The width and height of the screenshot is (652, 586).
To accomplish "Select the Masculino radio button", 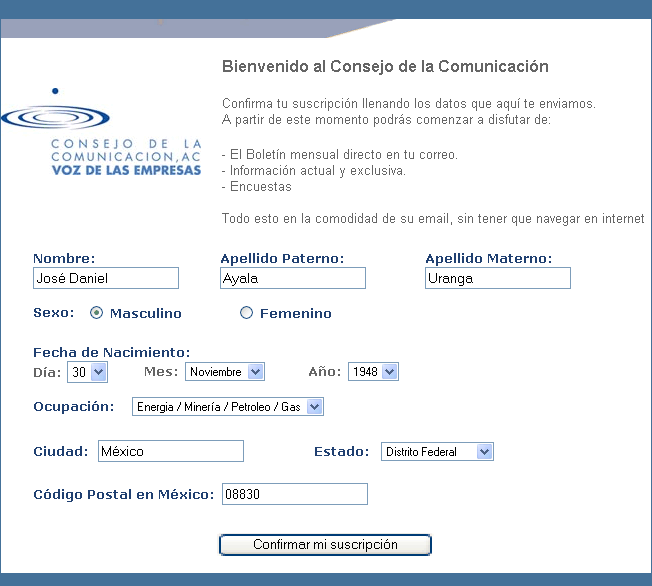I will 97,313.
